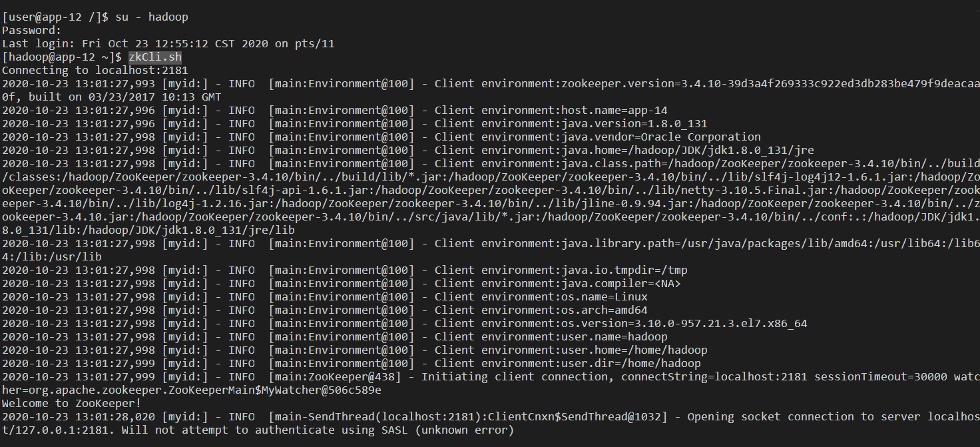Image resolution: width=980 pixels, height=447 pixels.
Task: Click the 'Last login' timestamp line
Action: coord(168,44)
